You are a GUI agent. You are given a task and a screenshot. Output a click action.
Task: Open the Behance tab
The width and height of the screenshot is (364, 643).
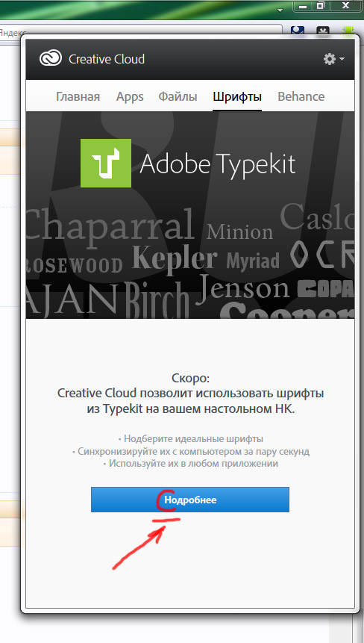coord(301,97)
